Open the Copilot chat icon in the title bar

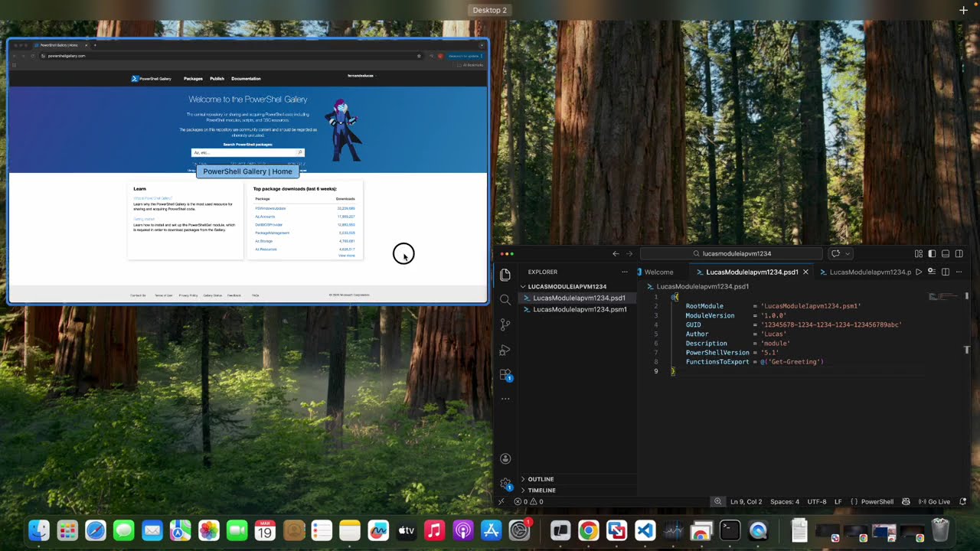[x=835, y=253]
